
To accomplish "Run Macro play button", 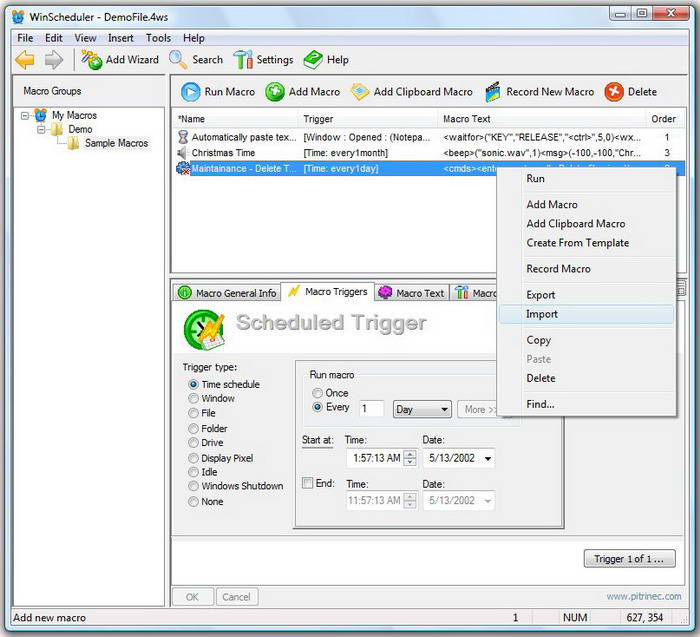I will pyautogui.click(x=191, y=92).
